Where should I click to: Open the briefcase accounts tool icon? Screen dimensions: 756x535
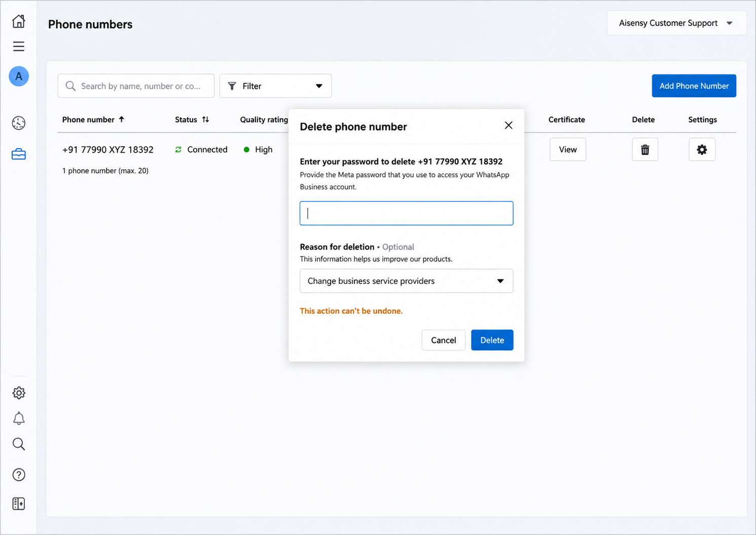click(19, 154)
